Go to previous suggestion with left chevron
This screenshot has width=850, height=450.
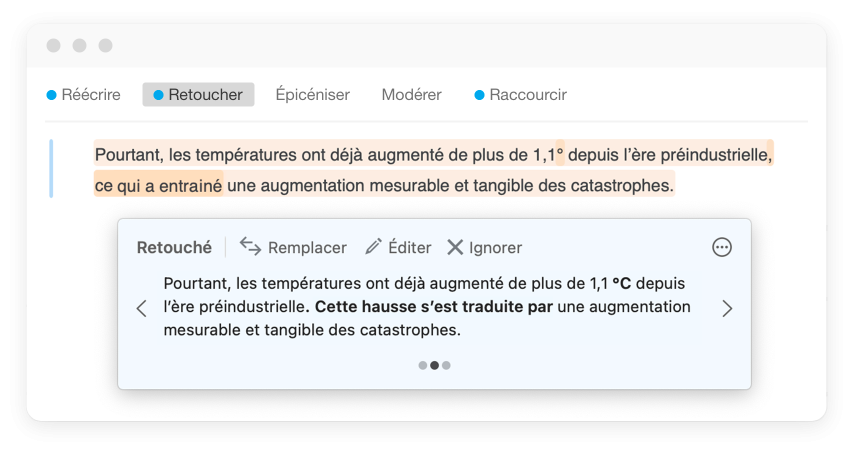coord(142,309)
